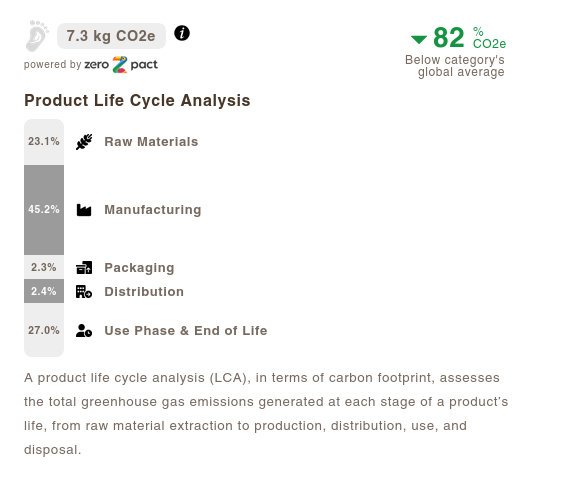Click the Manufacturing label
569x479 pixels.
pos(153,210)
